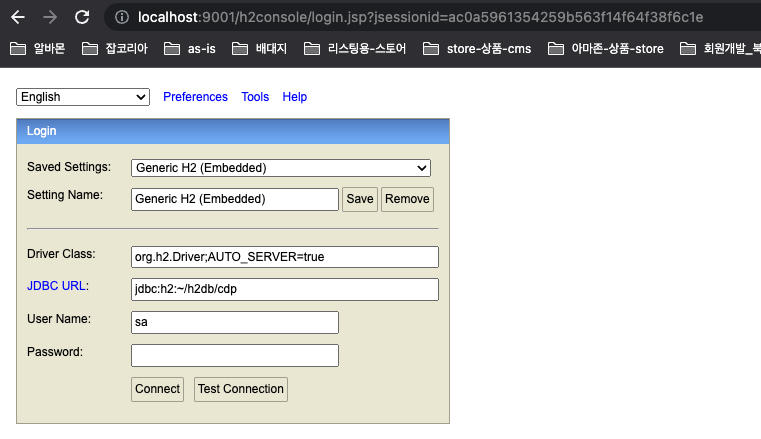Click the Password label
The height and width of the screenshot is (439, 761).
tap(55, 352)
